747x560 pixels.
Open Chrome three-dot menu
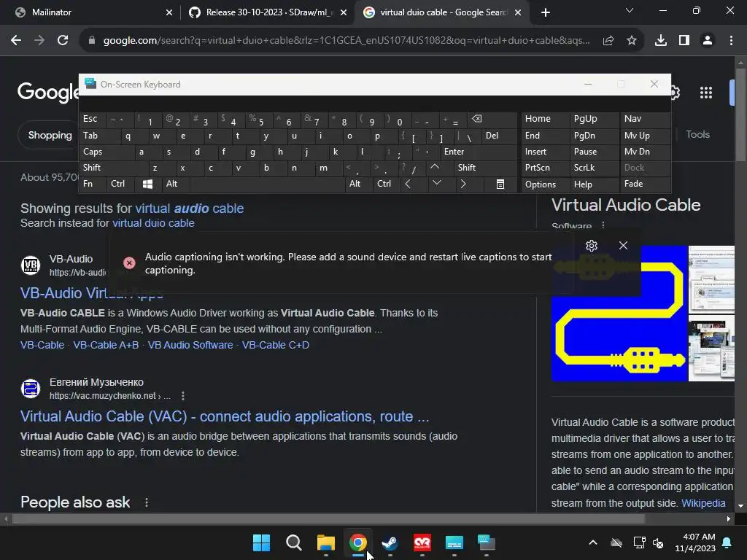[731, 41]
